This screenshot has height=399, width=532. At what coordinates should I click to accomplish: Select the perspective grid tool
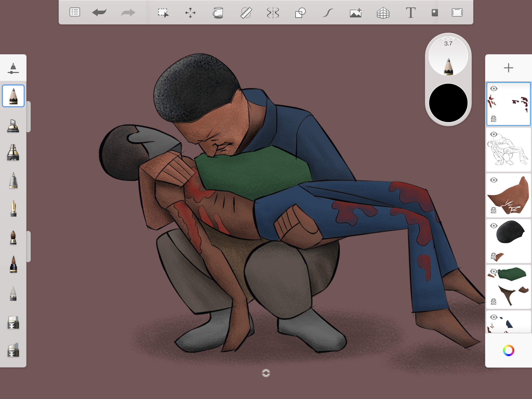pos(383,12)
